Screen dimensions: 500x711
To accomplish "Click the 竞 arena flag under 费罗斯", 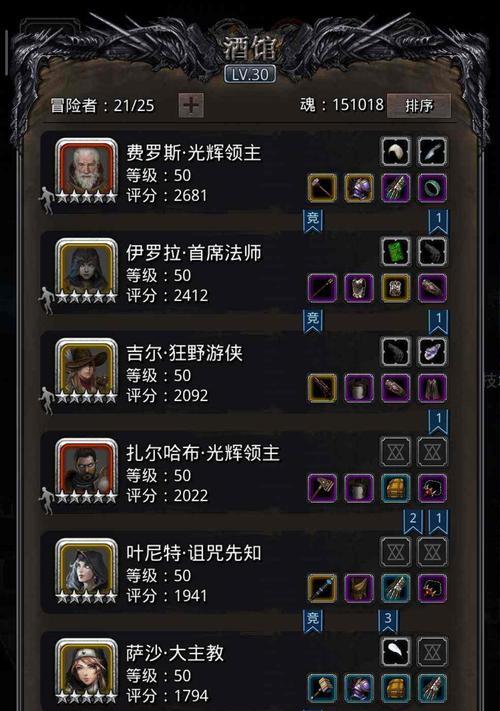I will coord(312,221).
